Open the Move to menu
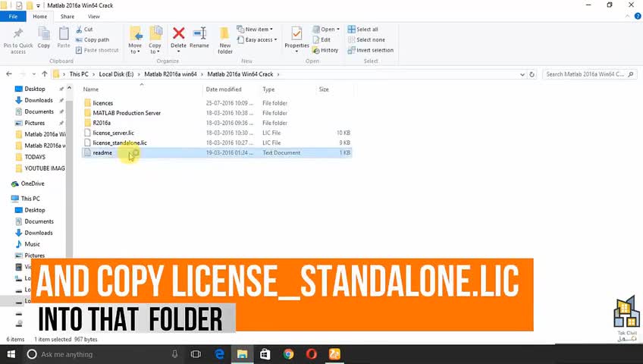The width and height of the screenshot is (643, 364). [x=135, y=40]
